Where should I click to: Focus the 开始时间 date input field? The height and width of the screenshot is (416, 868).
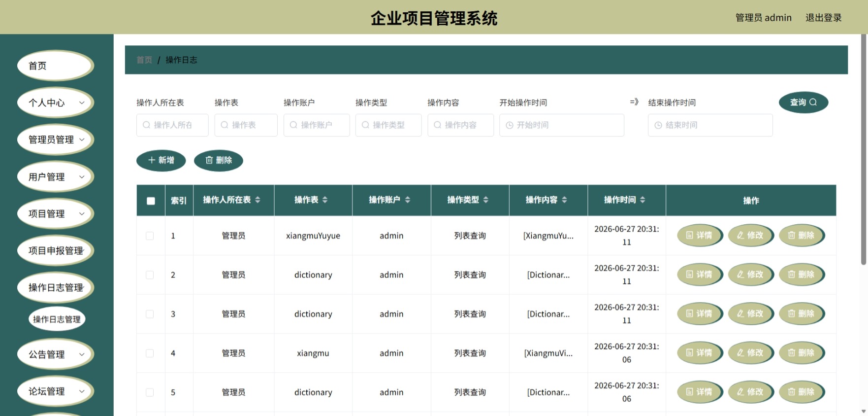click(562, 125)
